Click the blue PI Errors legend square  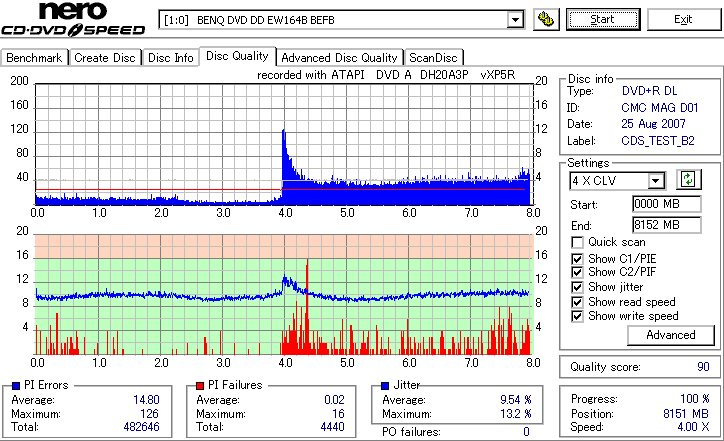pyautogui.click(x=16, y=386)
